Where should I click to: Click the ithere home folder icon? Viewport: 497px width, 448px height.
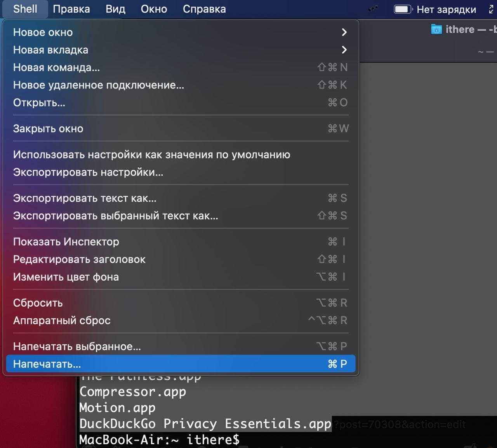(x=436, y=30)
